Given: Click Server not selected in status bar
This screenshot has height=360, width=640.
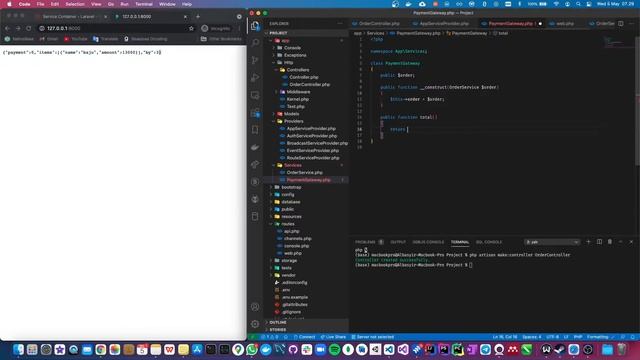Looking at the screenshot, I should point(373,337).
